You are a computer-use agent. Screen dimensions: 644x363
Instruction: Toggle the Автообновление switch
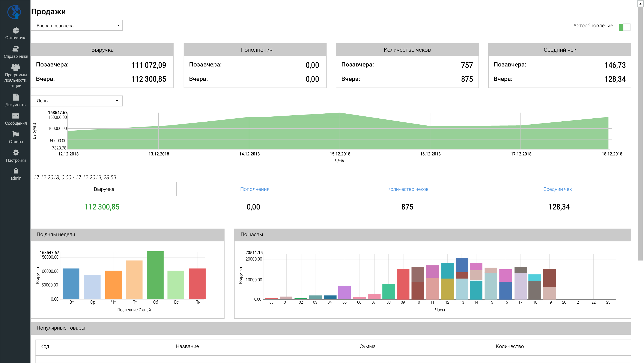pyautogui.click(x=624, y=27)
